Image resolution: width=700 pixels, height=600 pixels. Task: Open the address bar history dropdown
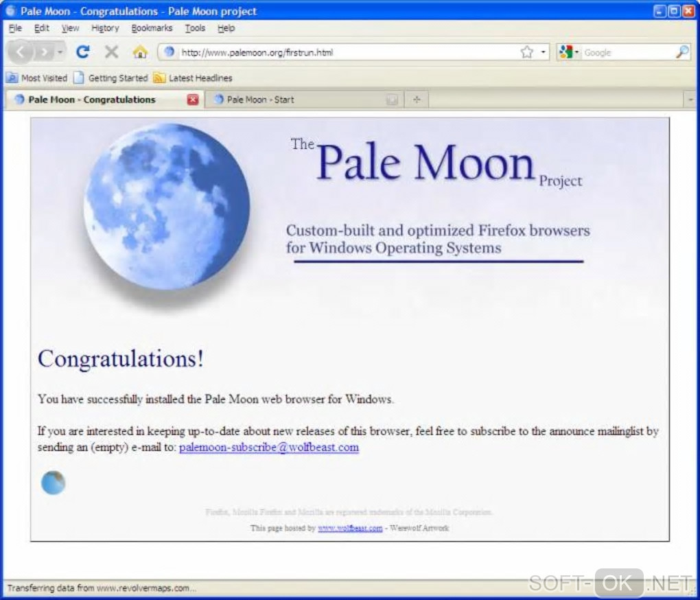(543, 52)
